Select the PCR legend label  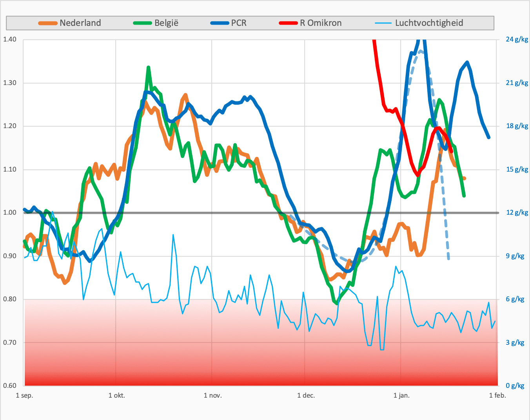pos(239,23)
